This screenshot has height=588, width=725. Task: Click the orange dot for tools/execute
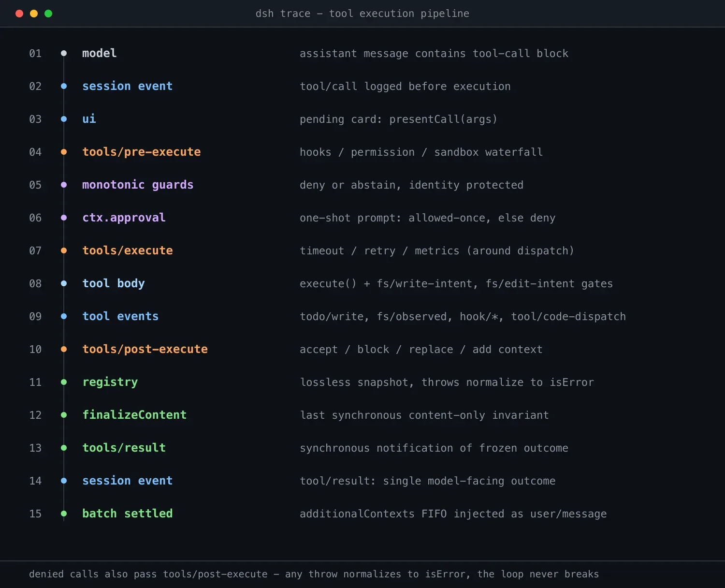(64, 250)
